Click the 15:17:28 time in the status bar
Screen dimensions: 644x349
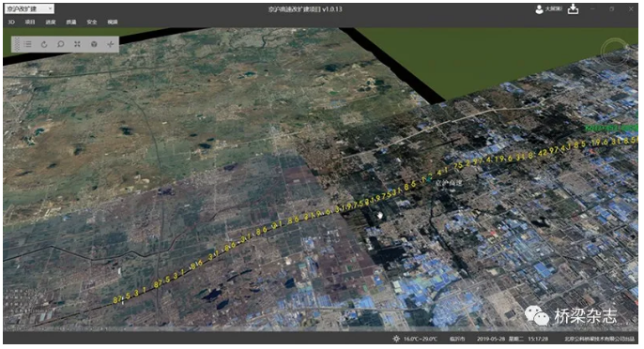(538, 339)
